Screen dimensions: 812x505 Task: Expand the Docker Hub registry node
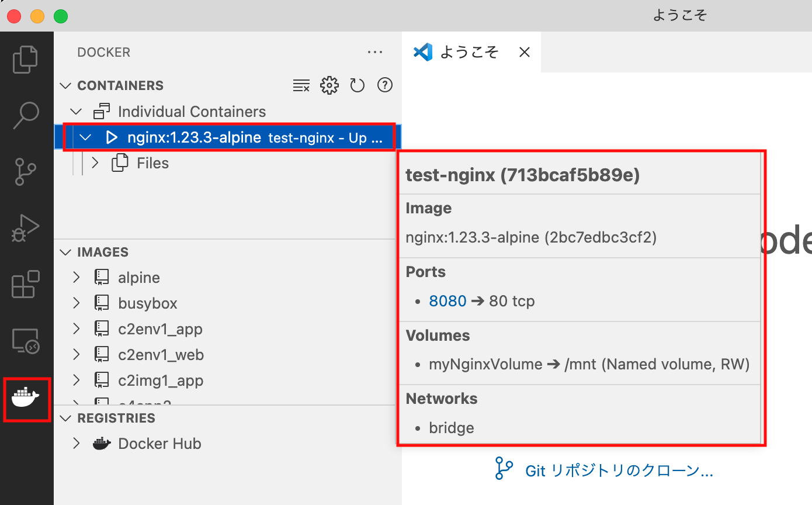tap(76, 443)
